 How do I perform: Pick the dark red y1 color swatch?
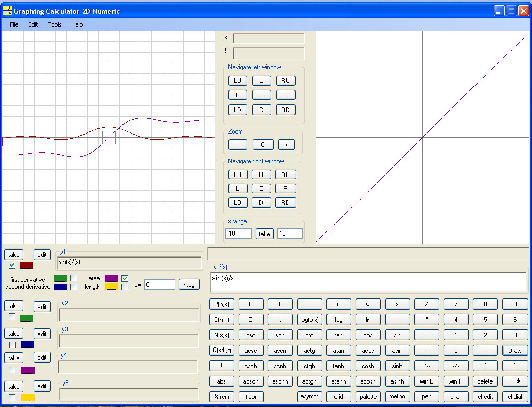tap(26, 265)
